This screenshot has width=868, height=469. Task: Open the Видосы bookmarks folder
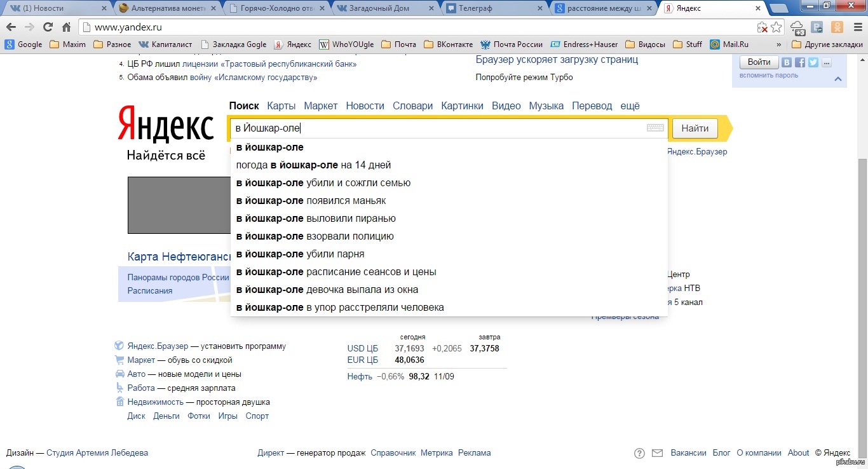645,44
